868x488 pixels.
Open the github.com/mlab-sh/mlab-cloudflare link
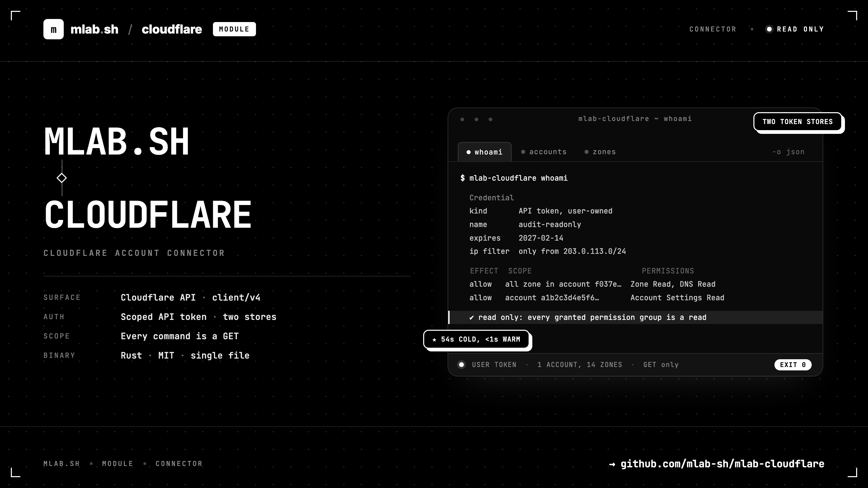[717, 464]
